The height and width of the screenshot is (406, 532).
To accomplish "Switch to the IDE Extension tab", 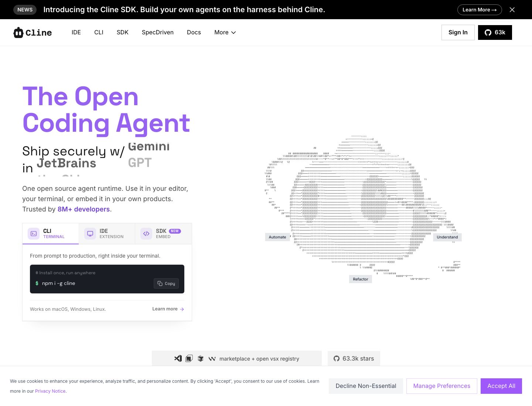I will pyautogui.click(x=107, y=234).
